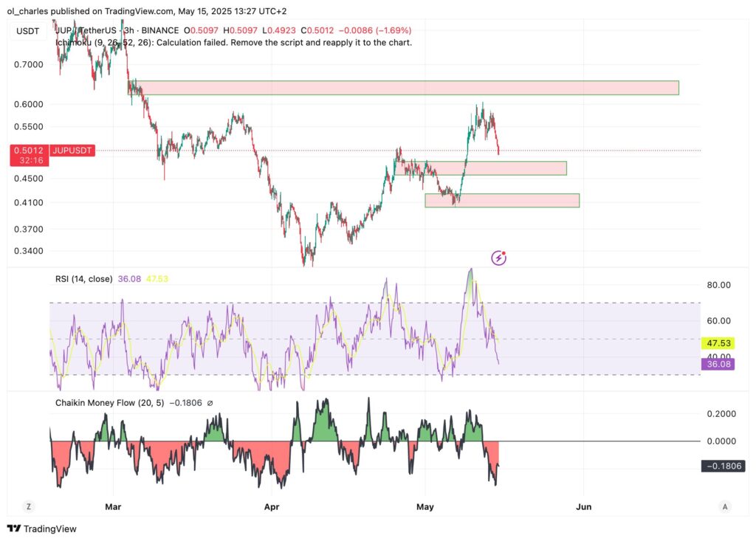Click the Ichimoku calculation failed message
This screenshot has width=756, height=541.
(233, 42)
